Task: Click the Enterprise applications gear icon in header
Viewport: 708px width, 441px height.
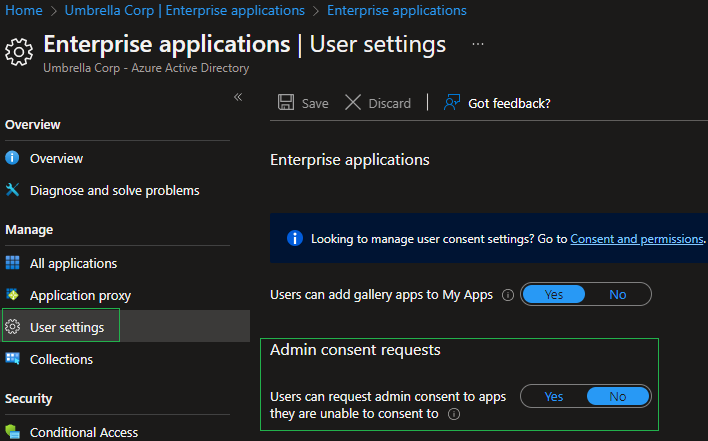Action: coord(19,52)
